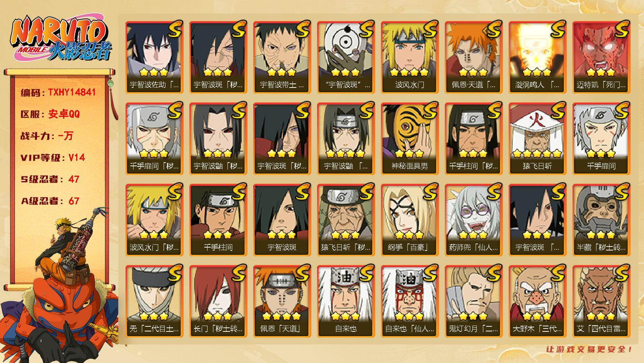The width and height of the screenshot is (644, 363).
Task: Choose the 猿飞日斩 Hokage hat card
Action: [537, 138]
